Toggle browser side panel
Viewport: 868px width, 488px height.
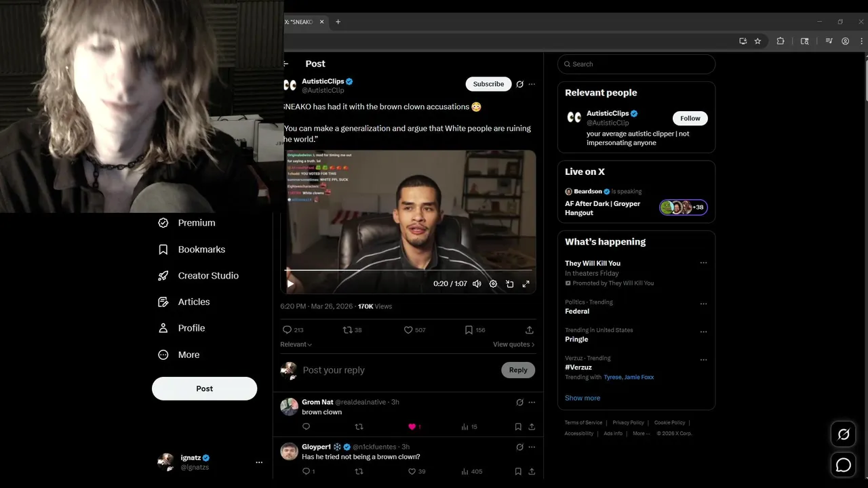coord(804,41)
